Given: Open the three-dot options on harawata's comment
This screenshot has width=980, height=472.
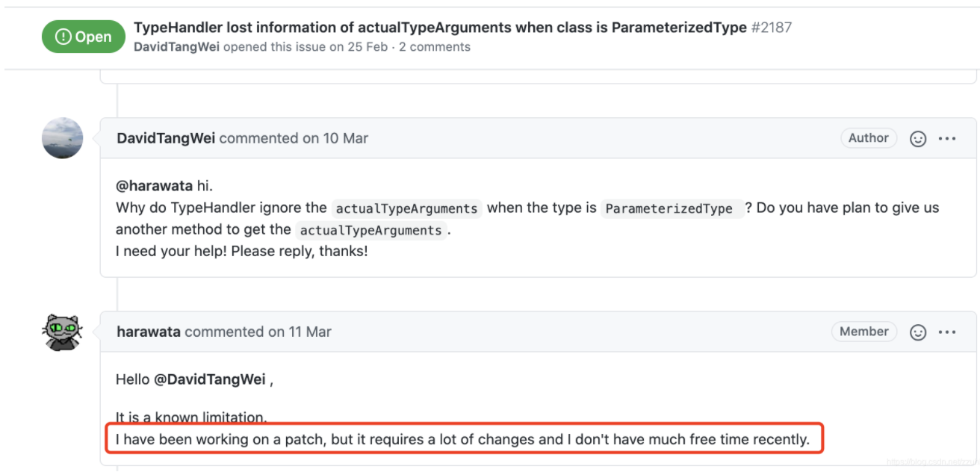Looking at the screenshot, I should click(947, 332).
